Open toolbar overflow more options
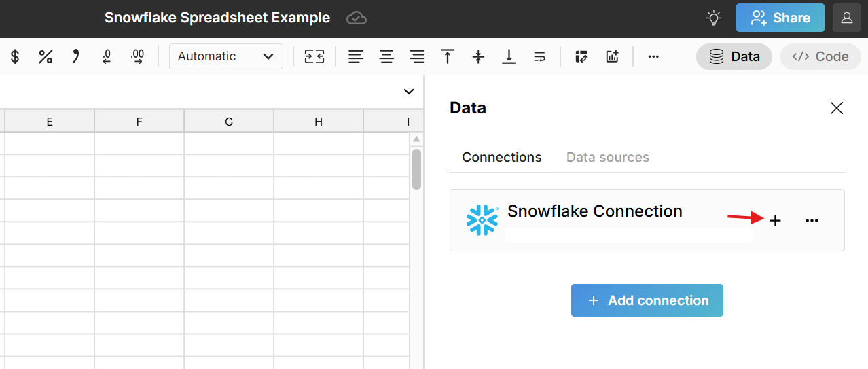 (653, 57)
